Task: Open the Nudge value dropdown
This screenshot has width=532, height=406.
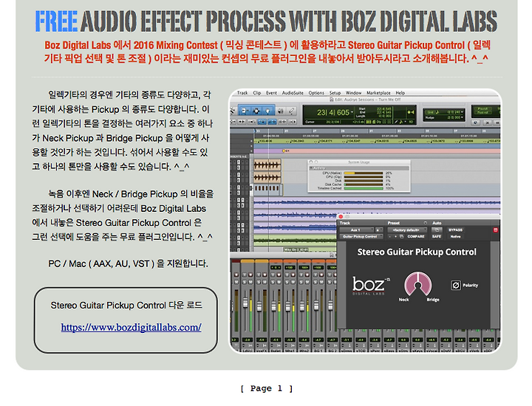Action: (462, 117)
